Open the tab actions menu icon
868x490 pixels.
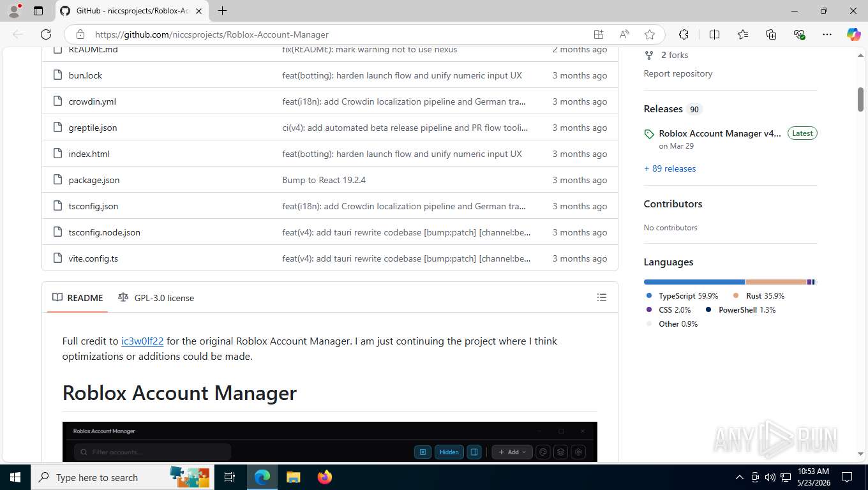tap(38, 11)
